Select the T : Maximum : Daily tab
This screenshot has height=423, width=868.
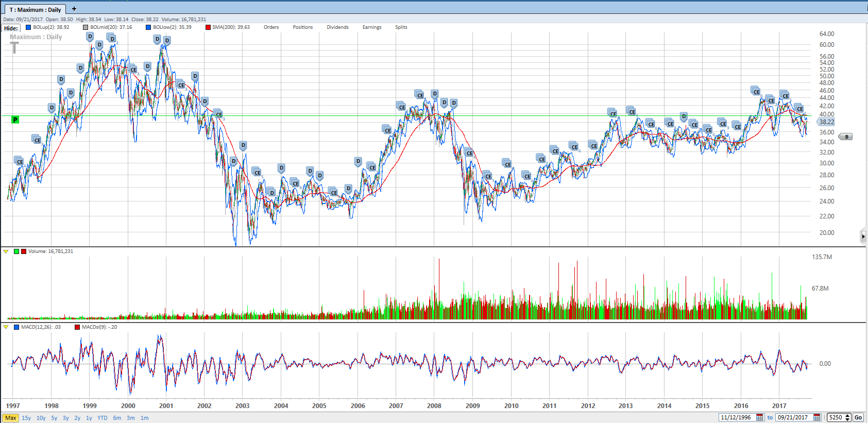tap(35, 9)
